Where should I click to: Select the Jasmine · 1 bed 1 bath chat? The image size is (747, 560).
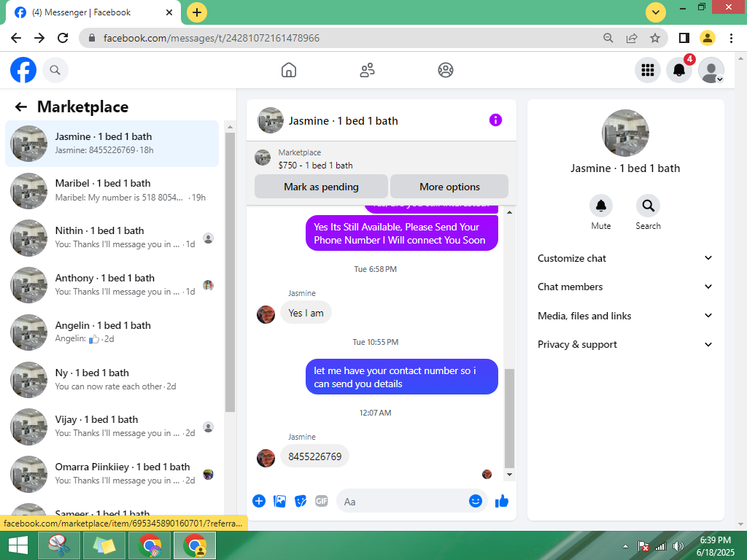click(112, 144)
